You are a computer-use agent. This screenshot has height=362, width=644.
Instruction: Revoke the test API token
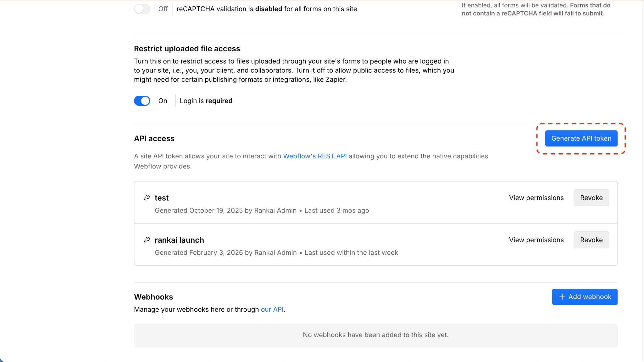pyautogui.click(x=591, y=198)
